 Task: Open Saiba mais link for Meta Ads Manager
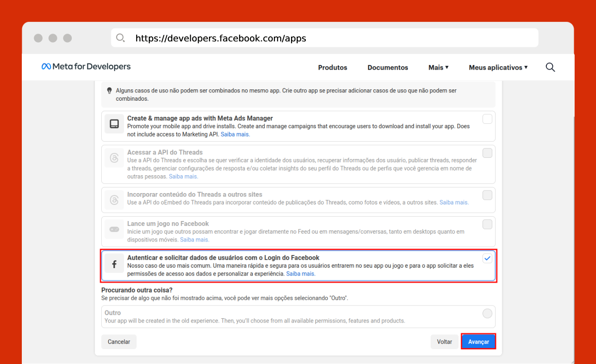[235, 134]
